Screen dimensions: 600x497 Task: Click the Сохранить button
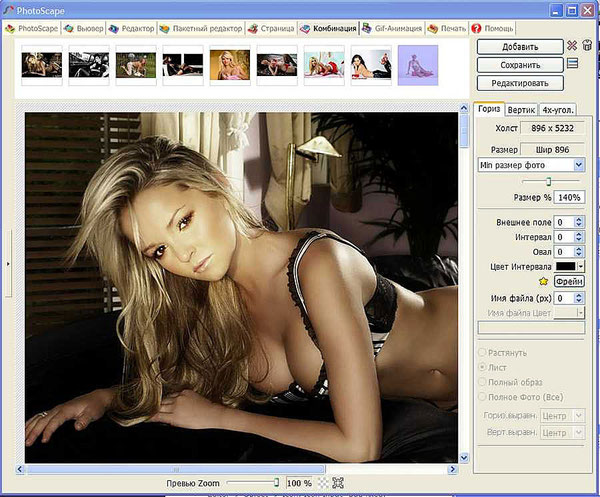(x=520, y=65)
